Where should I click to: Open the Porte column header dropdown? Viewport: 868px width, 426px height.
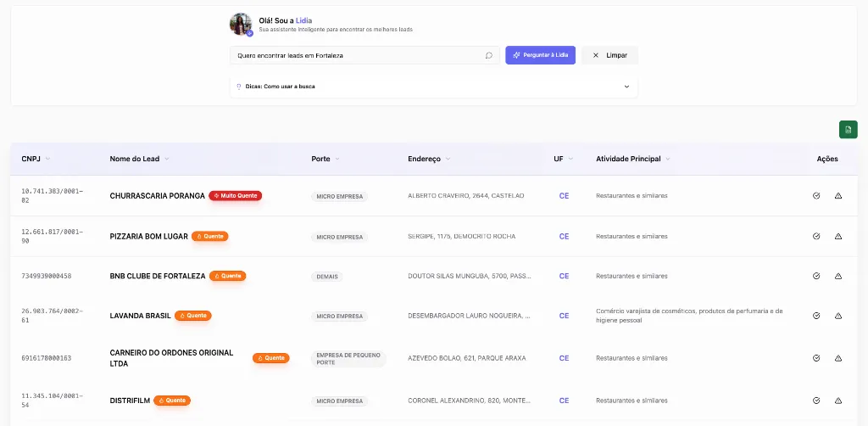coord(337,159)
